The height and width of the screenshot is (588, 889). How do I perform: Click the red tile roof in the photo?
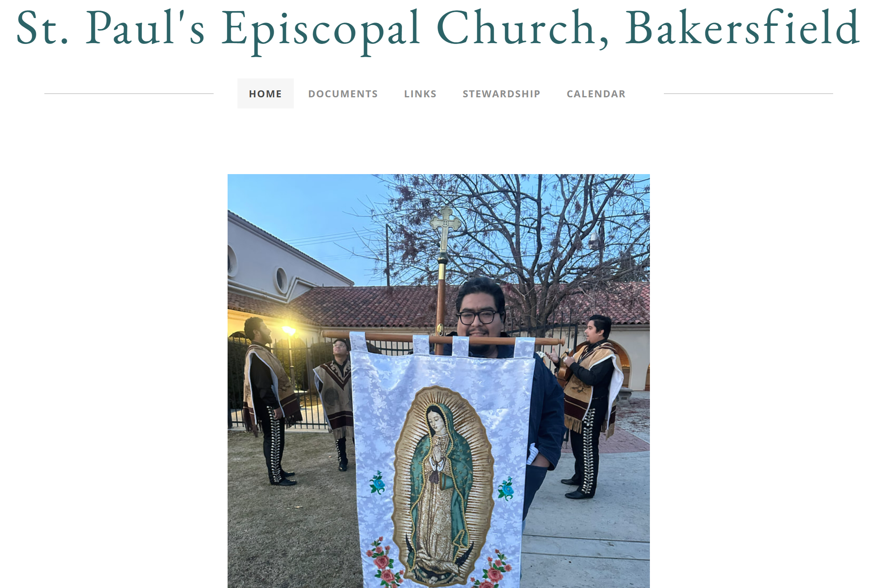pos(370,305)
